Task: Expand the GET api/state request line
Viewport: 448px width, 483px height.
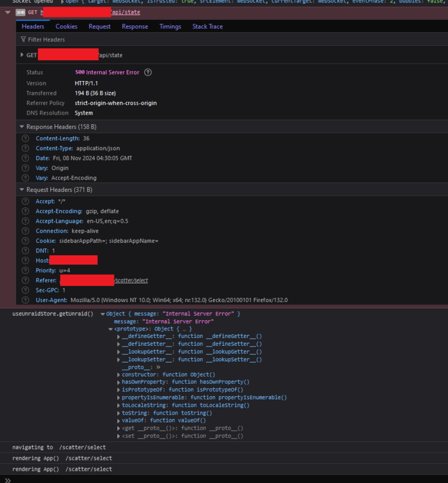Action: [22, 55]
